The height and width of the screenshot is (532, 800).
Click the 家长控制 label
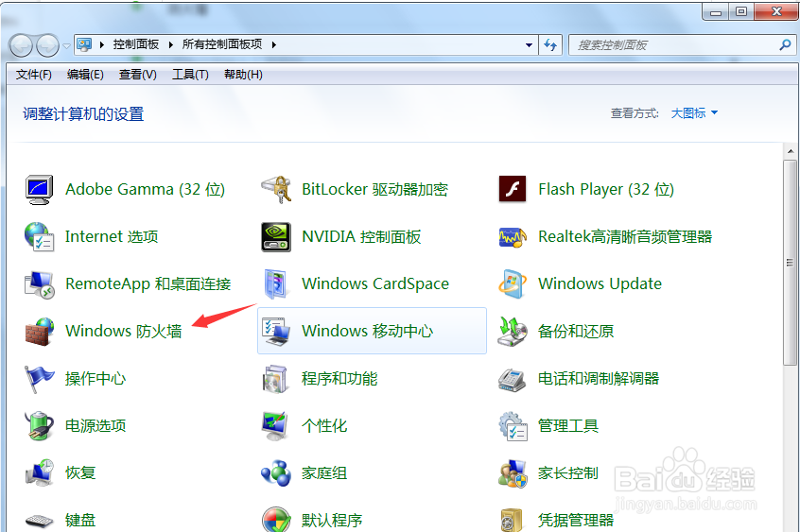click(x=568, y=473)
